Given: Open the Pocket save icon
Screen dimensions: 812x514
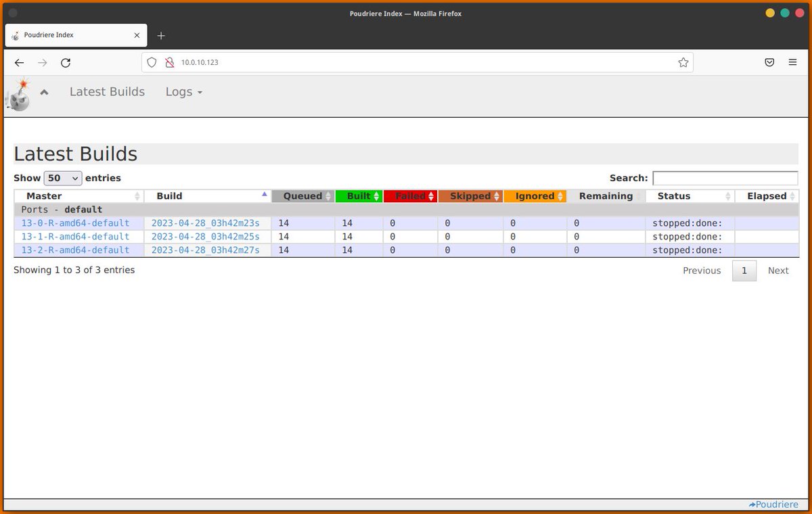Looking at the screenshot, I should pos(769,62).
